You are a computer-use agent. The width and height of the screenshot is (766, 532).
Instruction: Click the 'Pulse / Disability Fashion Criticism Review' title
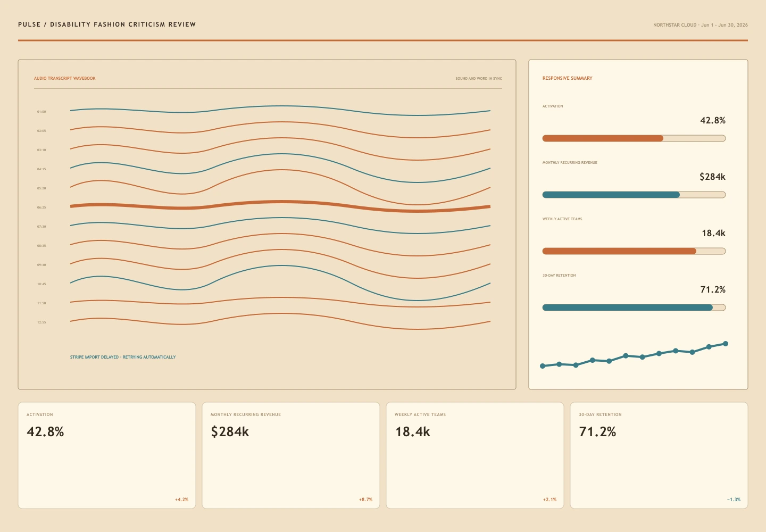(107, 24)
